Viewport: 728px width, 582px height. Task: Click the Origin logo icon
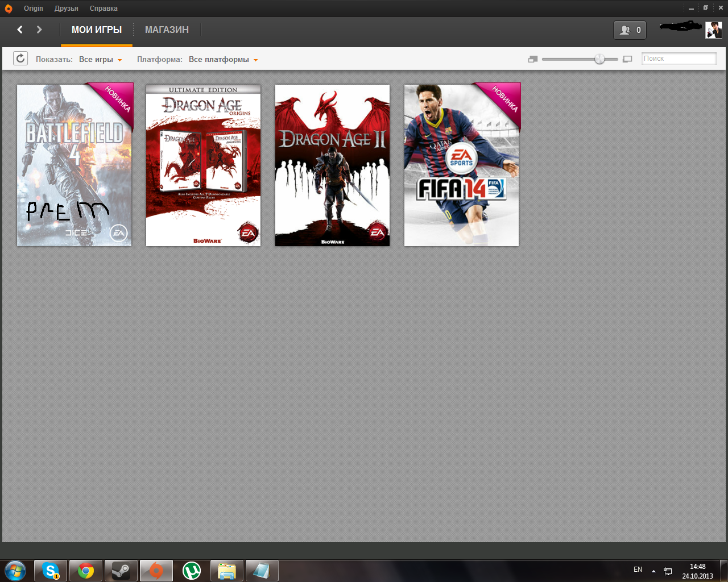pos(9,9)
